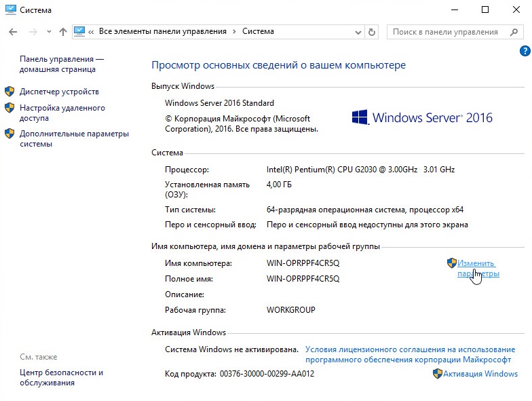Click shield icon beside Диспетчер устройств

9,91
